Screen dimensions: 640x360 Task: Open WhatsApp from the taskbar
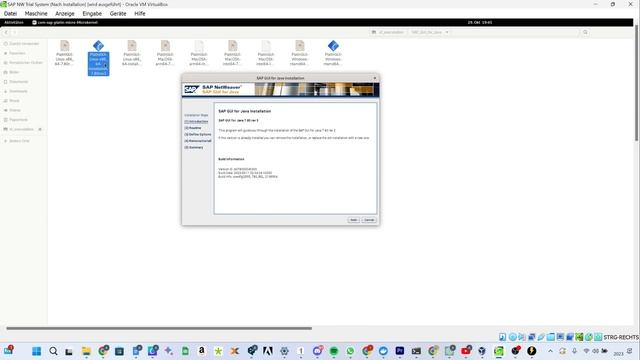point(350,351)
